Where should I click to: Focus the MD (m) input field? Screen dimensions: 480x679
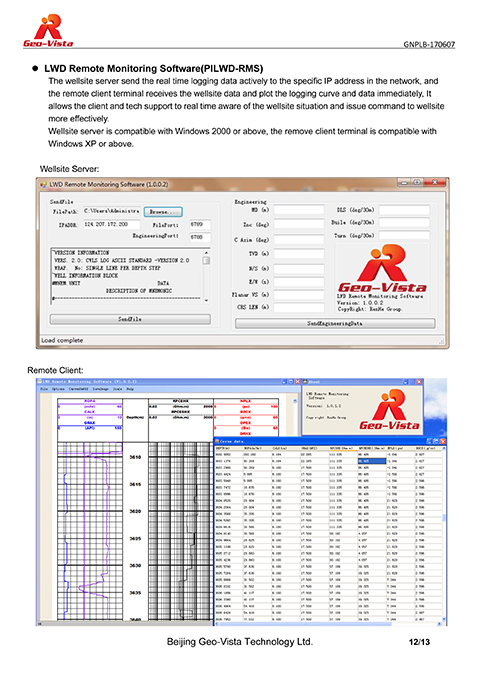coord(299,210)
